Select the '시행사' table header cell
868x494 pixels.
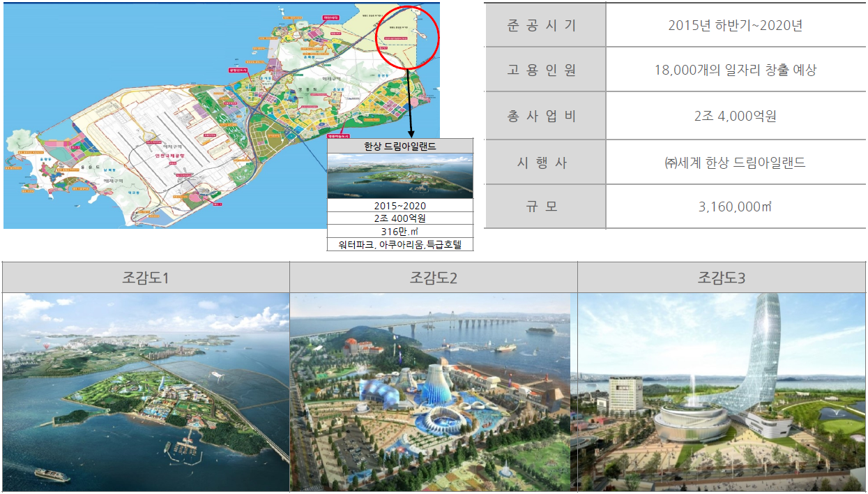pyautogui.click(x=545, y=162)
